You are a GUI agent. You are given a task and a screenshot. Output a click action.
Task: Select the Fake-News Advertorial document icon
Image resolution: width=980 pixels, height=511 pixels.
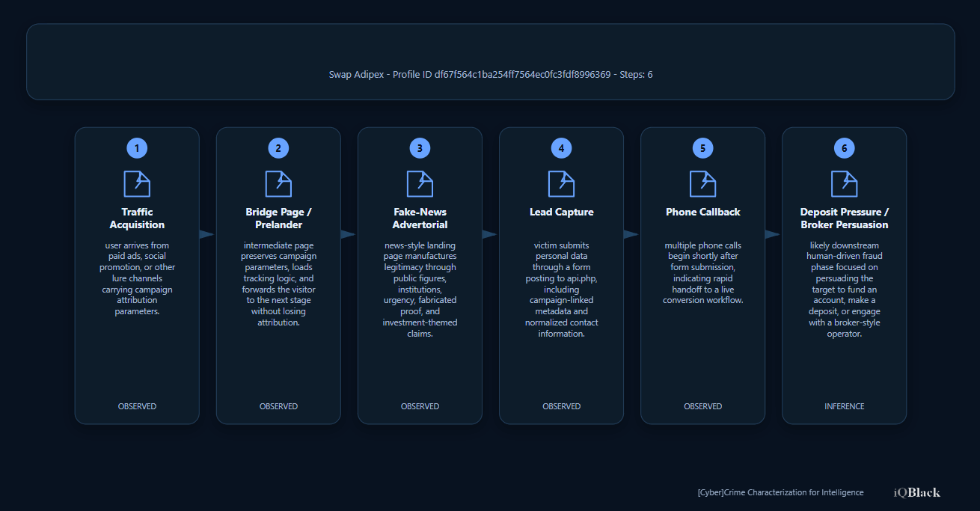pyautogui.click(x=420, y=184)
